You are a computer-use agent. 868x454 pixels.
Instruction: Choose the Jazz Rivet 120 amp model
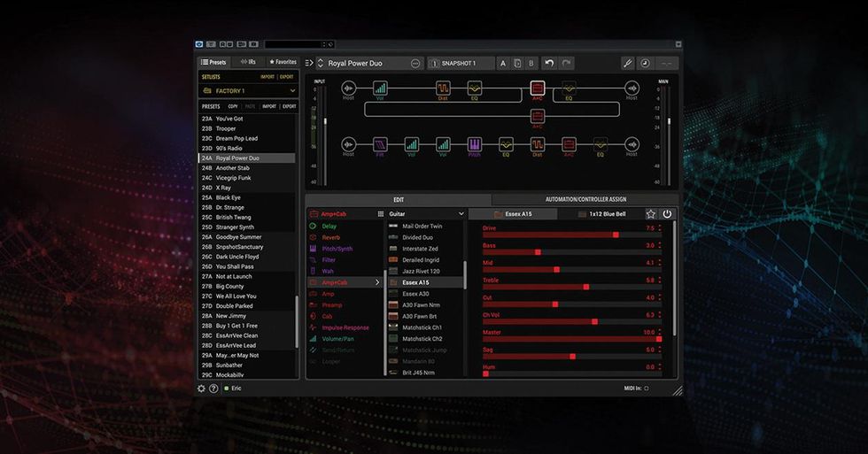point(425,271)
